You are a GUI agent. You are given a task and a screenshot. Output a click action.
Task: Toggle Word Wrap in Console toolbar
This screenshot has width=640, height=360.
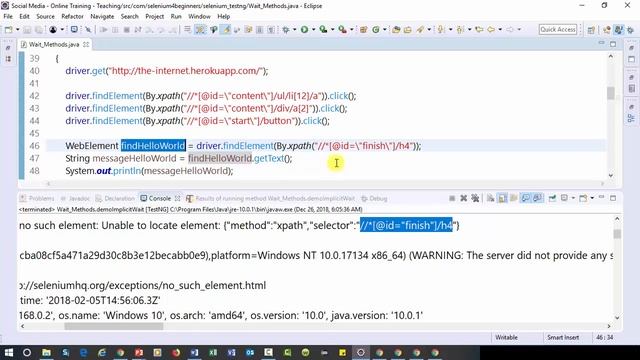tap(513, 198)
